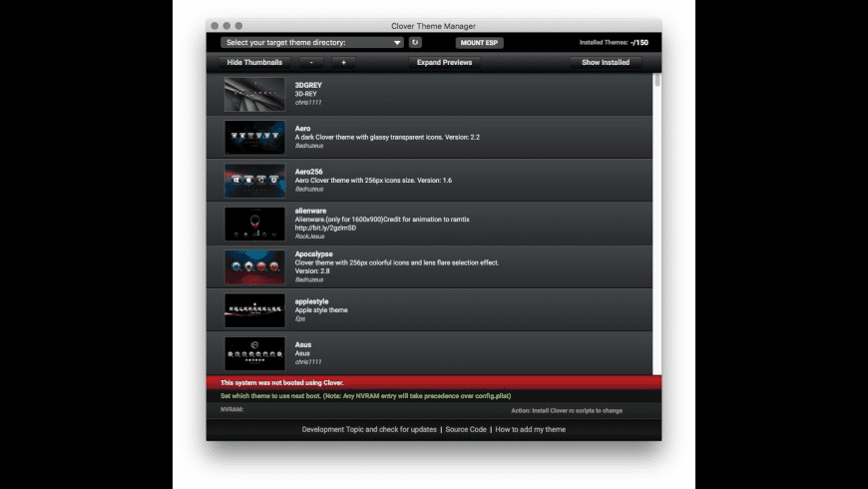Open Development Topic and check for updates link

click(x=369, y=429)
